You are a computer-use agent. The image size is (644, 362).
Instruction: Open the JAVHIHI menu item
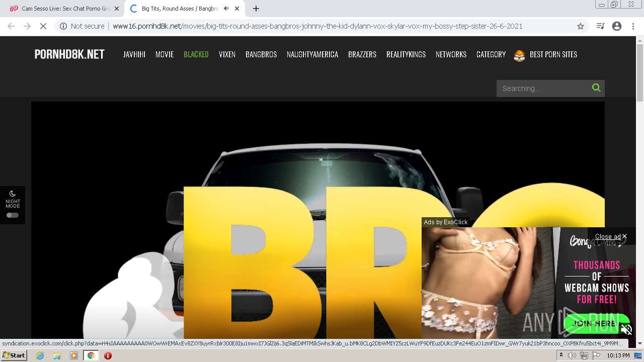(x=134, y=54)
